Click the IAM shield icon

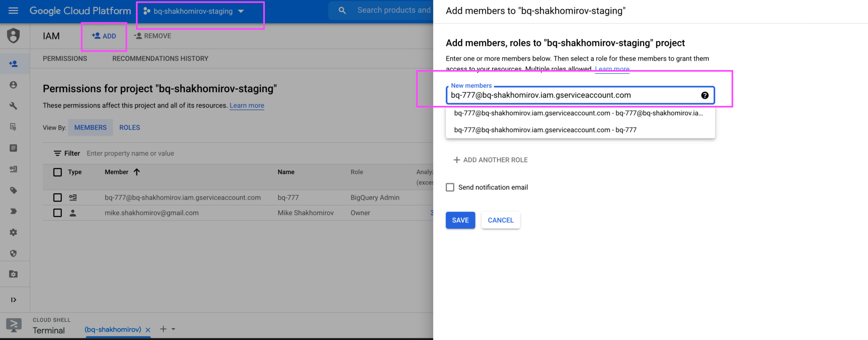[14, 36]
